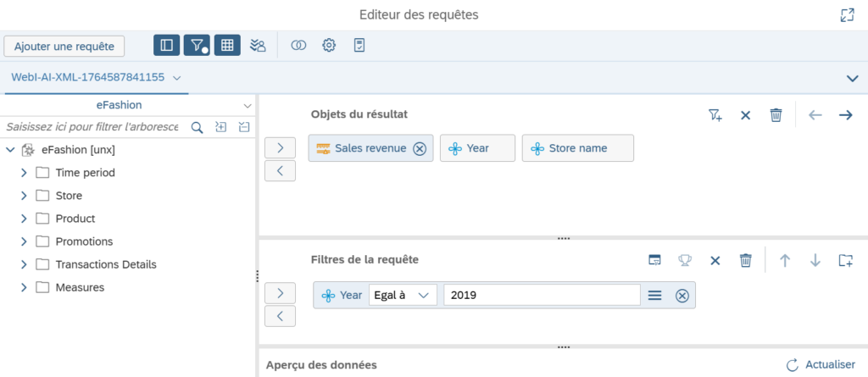
Task: Open the scope of analysis panel icon
Action: tap(258, 46)
